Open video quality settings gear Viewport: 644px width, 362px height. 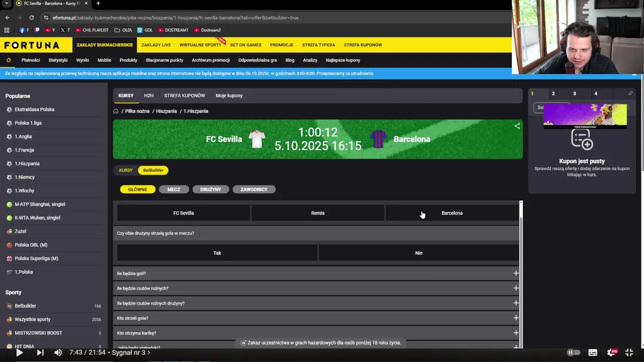[x=612, y=352]
